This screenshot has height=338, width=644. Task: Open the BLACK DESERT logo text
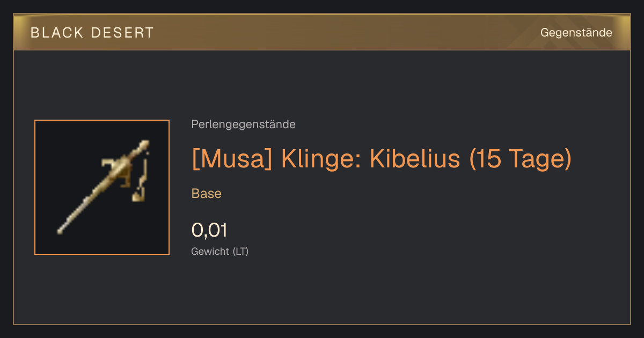[92, 33]
